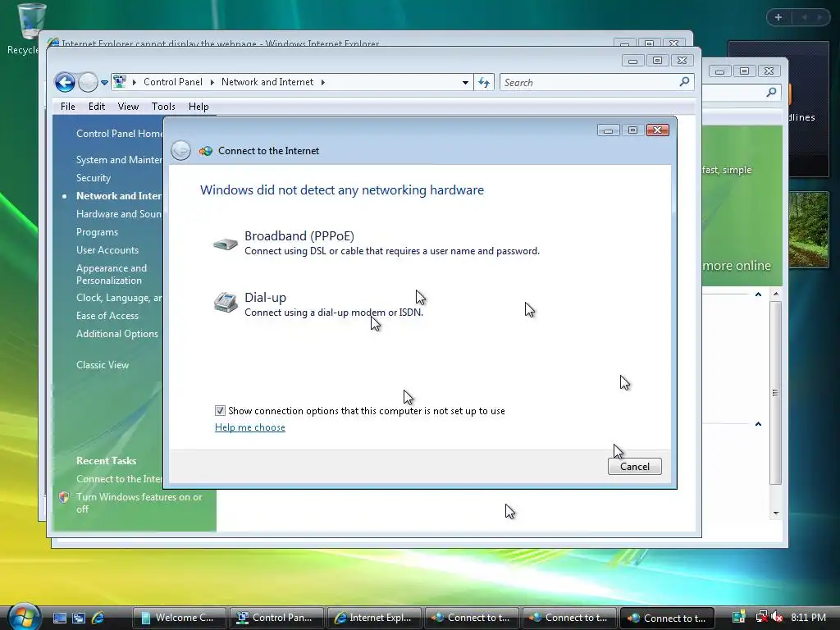Screen dimensions: 840x630
Task: Click the scroll down arrow in rear window
Action: click(776, 514)
